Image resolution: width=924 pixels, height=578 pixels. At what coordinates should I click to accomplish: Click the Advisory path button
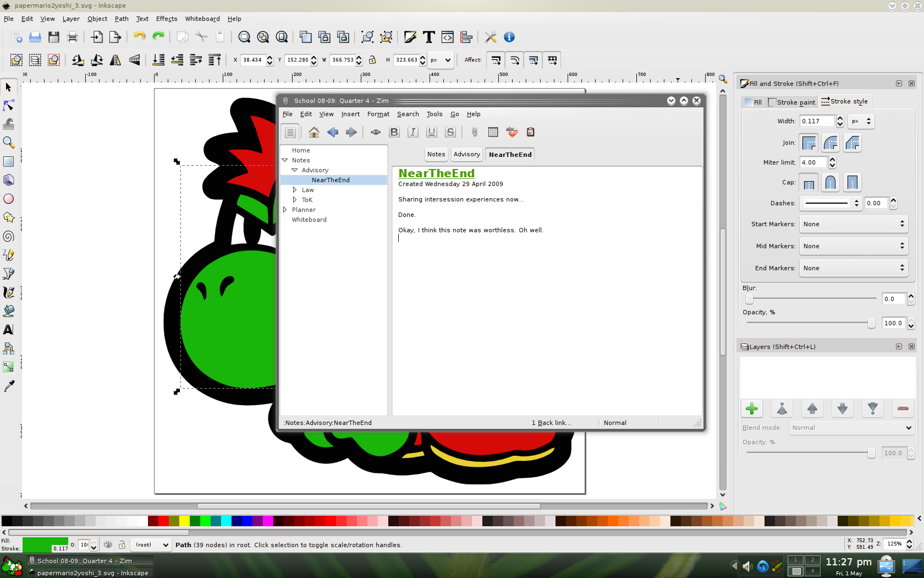[466, 155]
